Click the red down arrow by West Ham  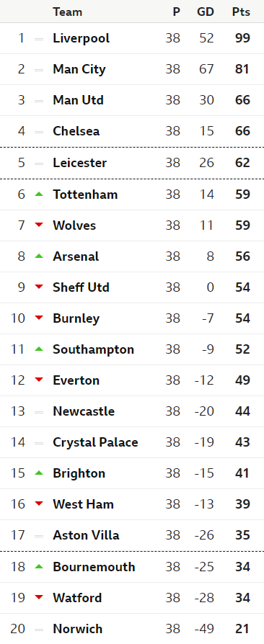point(39,504)
